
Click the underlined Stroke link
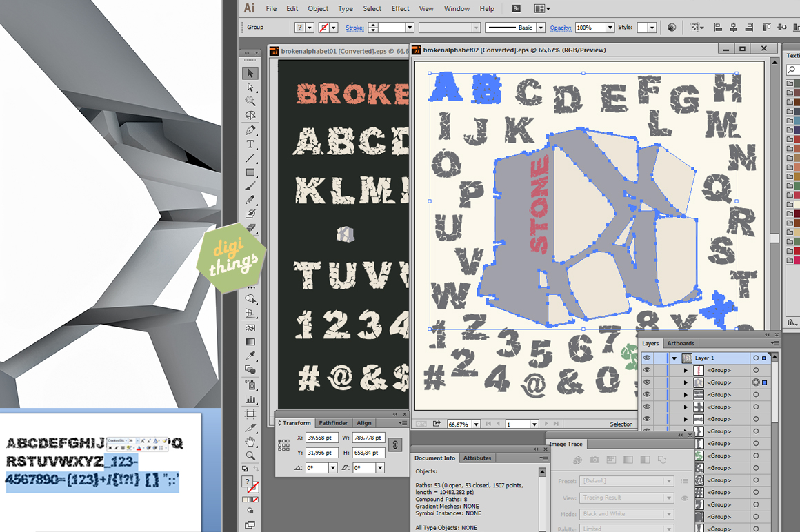354,28
